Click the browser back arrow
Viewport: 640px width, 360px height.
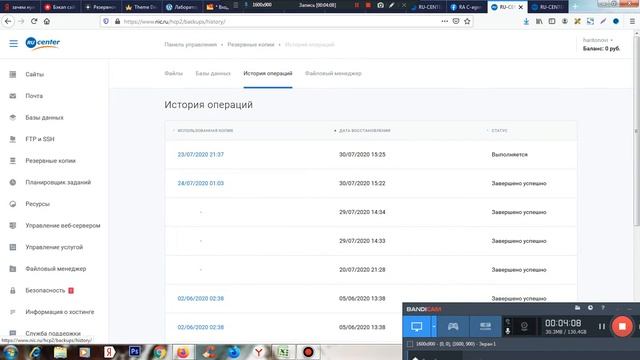[x=8, y=21]
